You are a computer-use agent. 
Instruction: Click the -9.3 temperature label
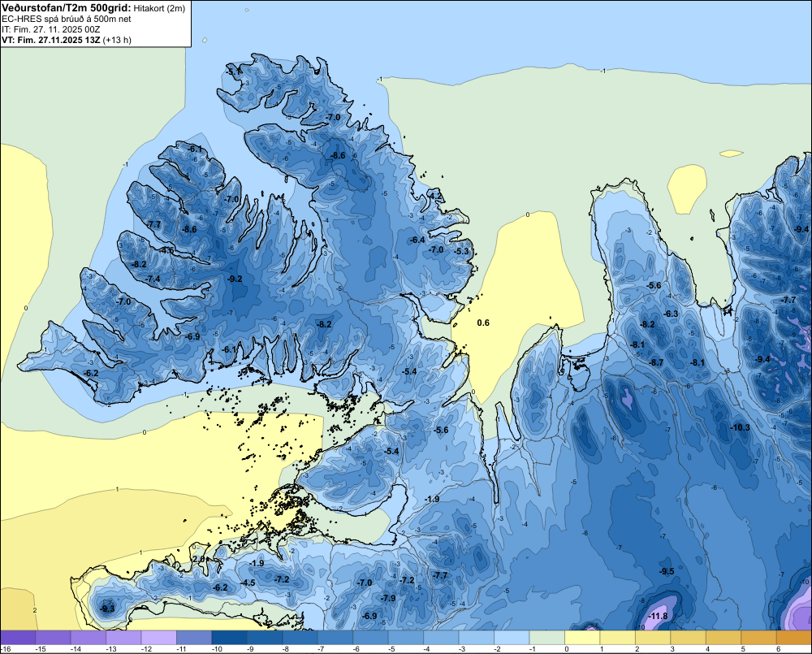[107, 609]
